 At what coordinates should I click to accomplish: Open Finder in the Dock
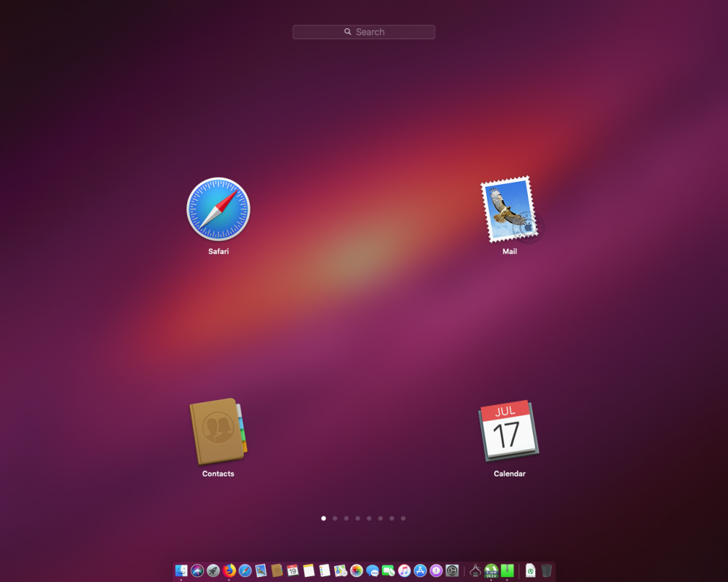[181, 570]
